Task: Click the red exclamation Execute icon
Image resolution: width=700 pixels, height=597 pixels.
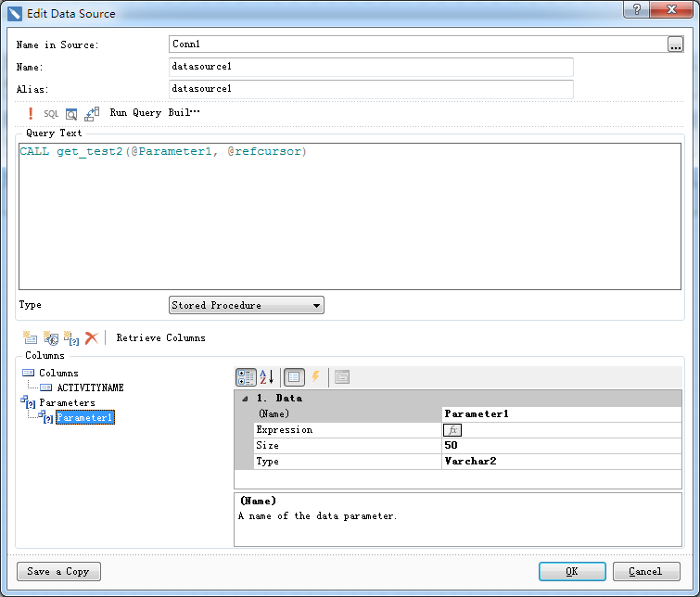Action: coord(31,113)
